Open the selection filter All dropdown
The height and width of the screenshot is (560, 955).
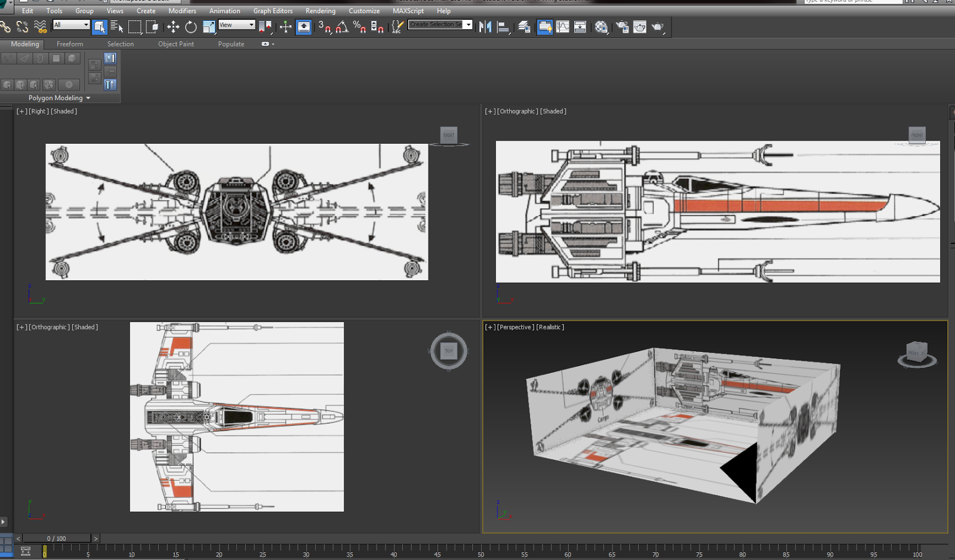[x=70, y=24]
